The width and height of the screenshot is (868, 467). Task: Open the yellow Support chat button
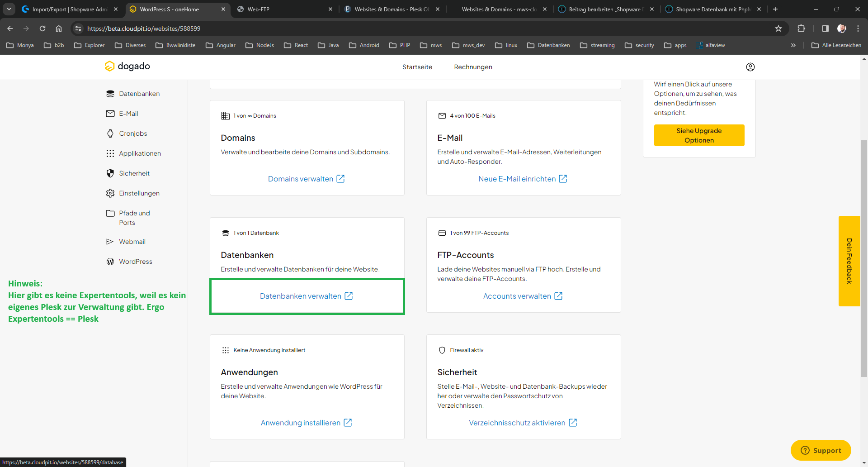pos(821,450)
